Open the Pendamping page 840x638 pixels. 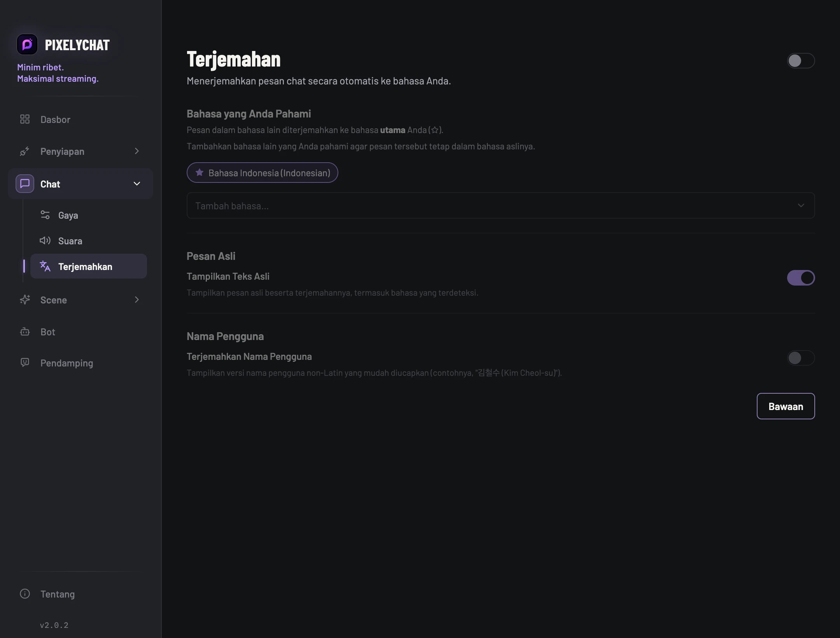point(80,363)
